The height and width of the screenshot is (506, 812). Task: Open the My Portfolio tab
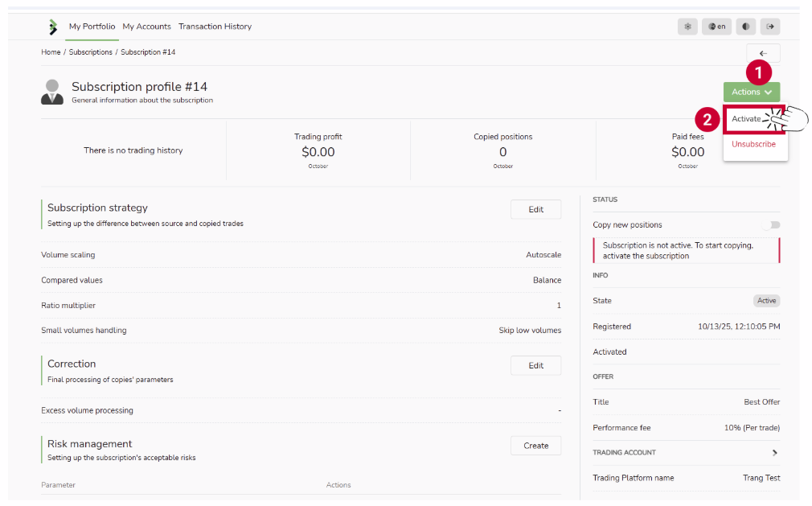pos(92,27)
